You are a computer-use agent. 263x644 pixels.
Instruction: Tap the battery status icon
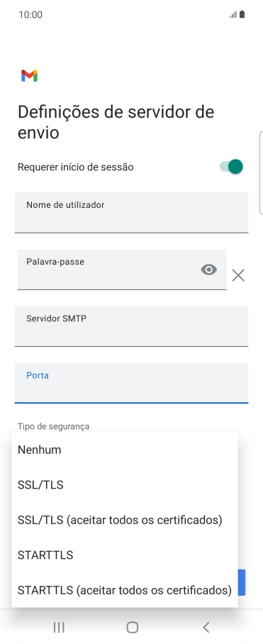click(x=242, y=15)
